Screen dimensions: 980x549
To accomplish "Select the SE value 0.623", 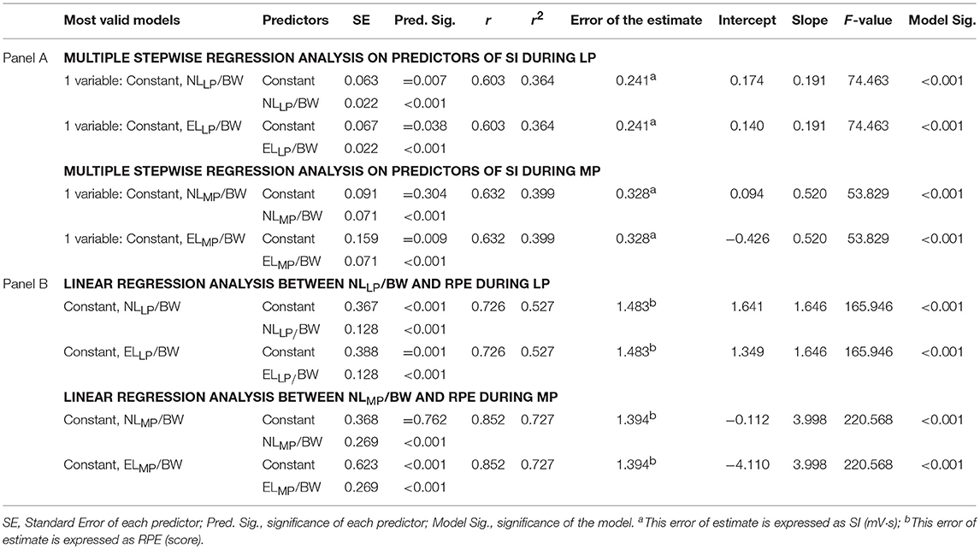I will 361,464.
